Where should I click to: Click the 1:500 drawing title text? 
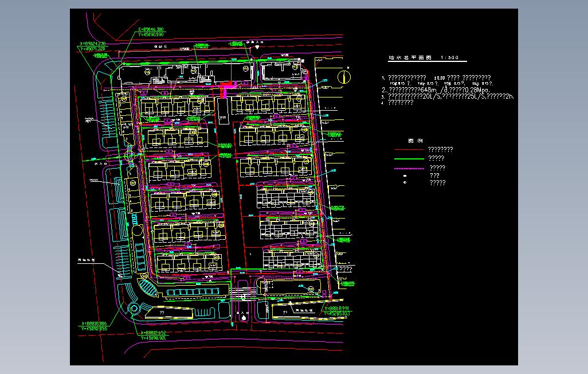(x=424, y=57)
